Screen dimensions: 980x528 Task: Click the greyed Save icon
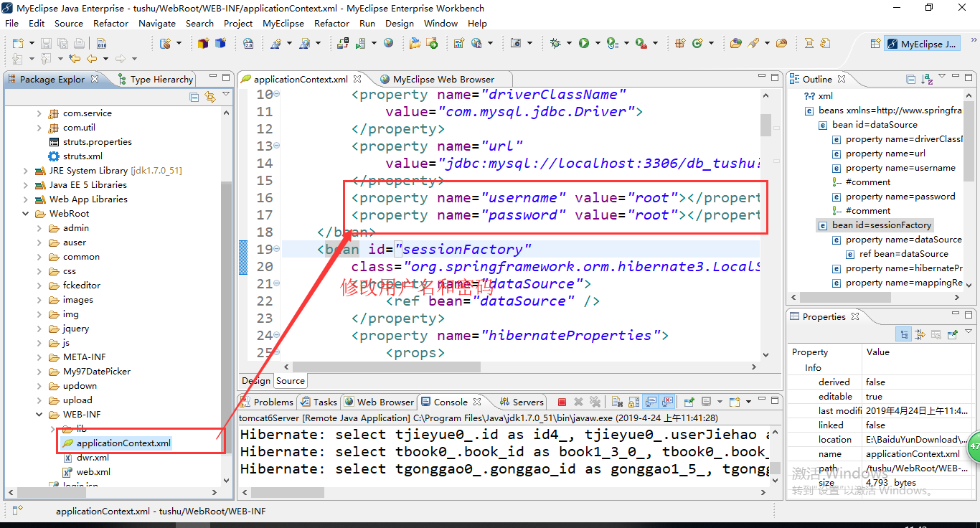(46, 43)
